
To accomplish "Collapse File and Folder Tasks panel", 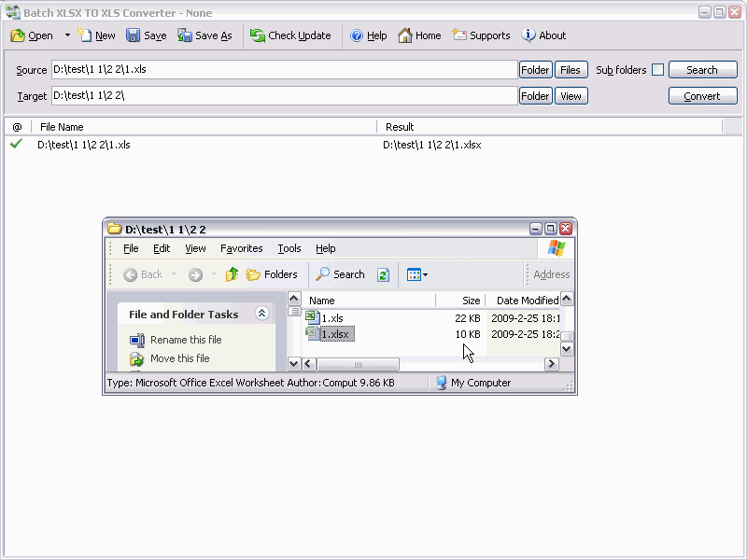I will (x=261, y=314).
